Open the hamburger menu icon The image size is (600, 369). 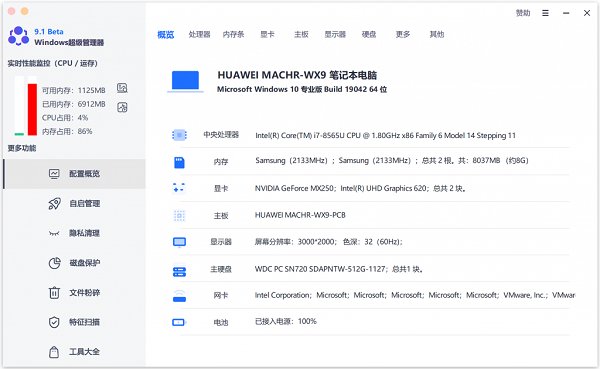tap(545, 13)
